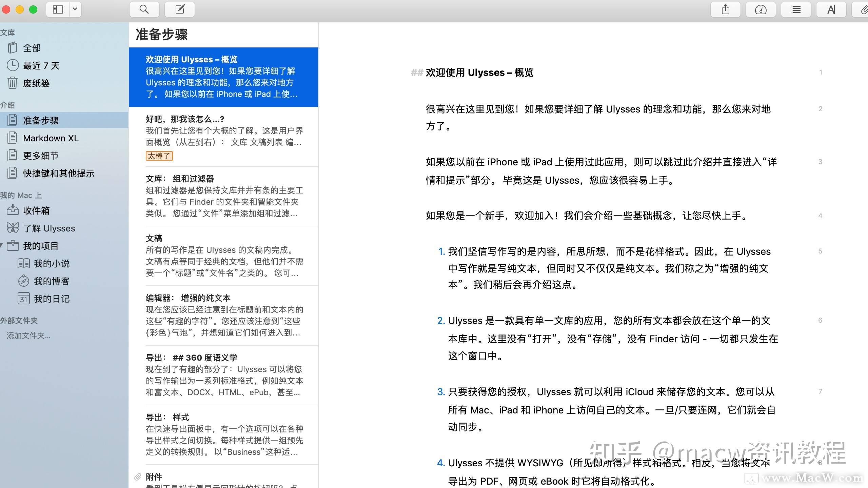Open the sheet 编辑器： 增强的纯文本
Image resolution: width=868 pixels, height=488 pixels.
coord(223,316)
